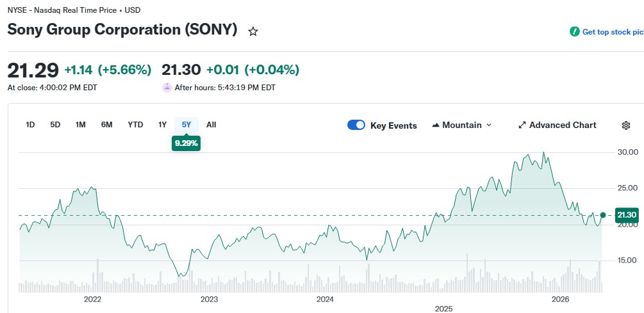
Task: Click the 21.30 current price chart label
Action: 627,215
